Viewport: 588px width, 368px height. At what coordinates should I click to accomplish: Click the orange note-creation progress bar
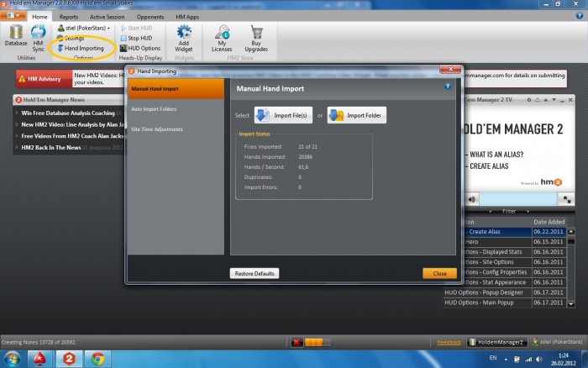(x=318, y=342)
